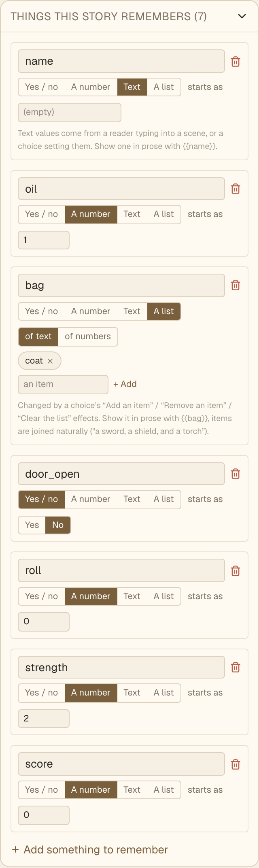259x868 pixels.
Task: Delete the name variable with its trash icon
Action: click(x=236, y=62)
